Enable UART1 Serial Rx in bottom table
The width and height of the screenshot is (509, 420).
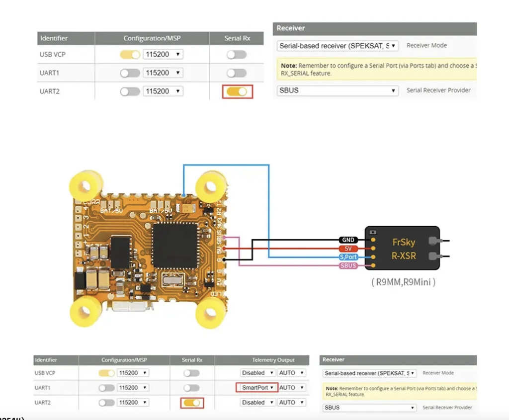pyautogui.click(x=191, y=388)
